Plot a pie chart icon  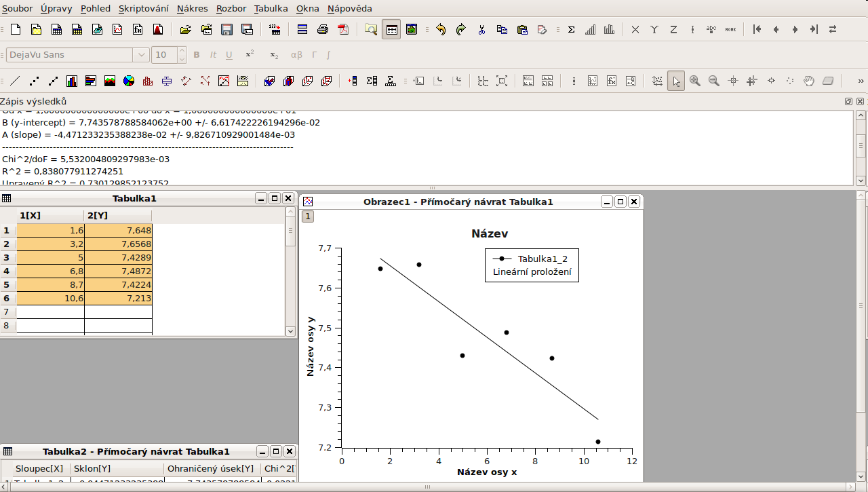coord(129,81)
